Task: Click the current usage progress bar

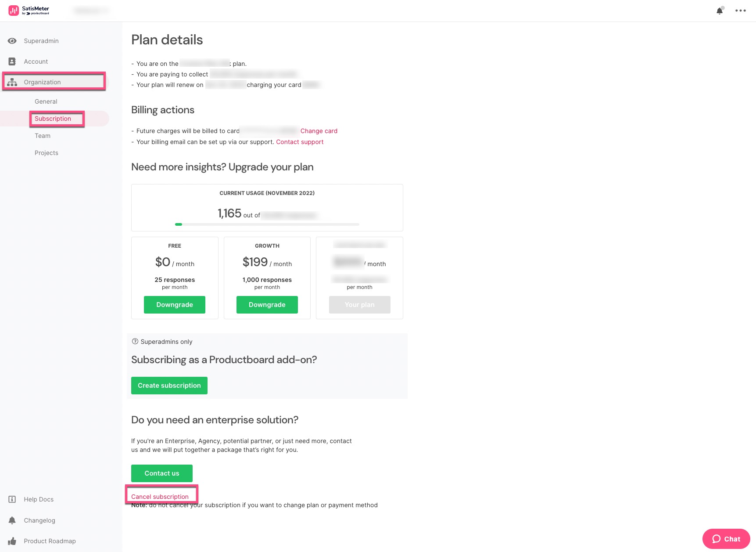Action: [267, 224]
